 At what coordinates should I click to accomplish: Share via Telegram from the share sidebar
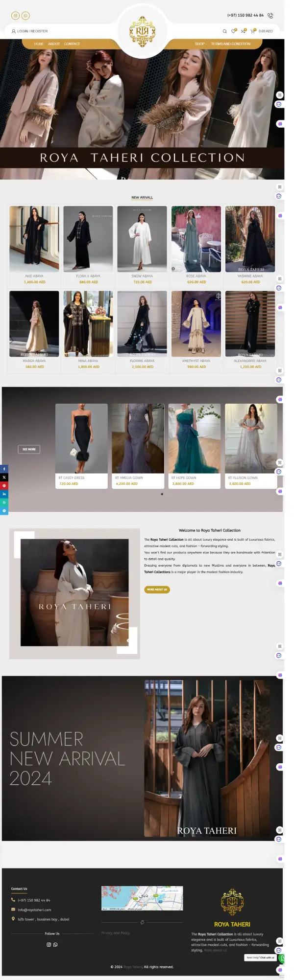pyautogui.click(x=4, y=510)
